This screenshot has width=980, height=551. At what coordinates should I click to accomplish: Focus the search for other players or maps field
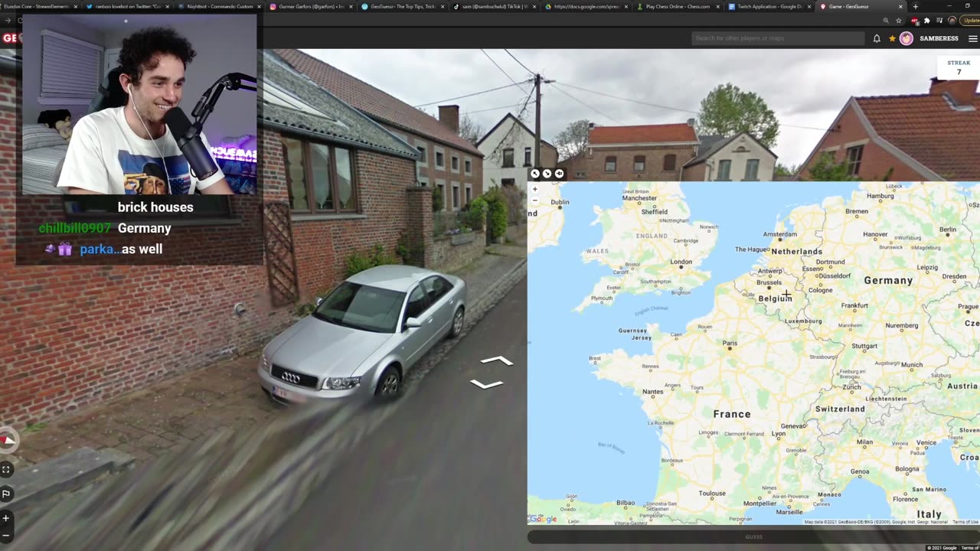point(777,38)
